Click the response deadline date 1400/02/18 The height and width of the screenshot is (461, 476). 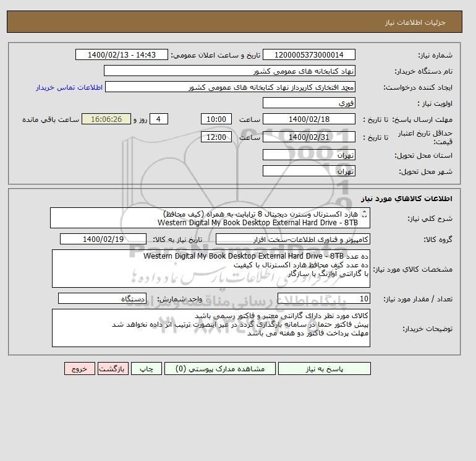tap(308, 119)
